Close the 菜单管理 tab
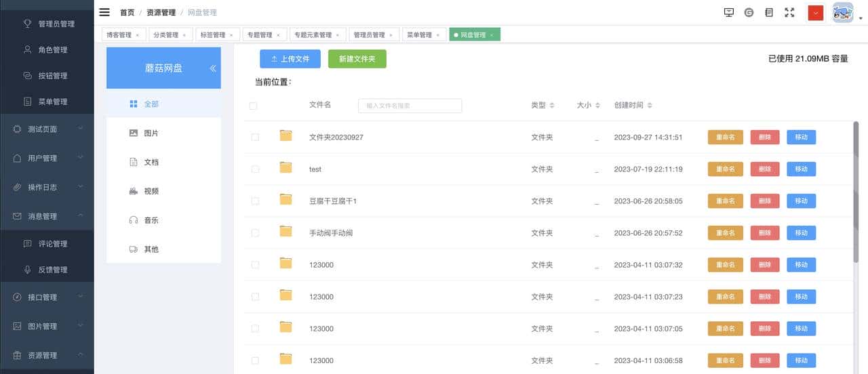 pyautogui.click(x=437, y=35)
